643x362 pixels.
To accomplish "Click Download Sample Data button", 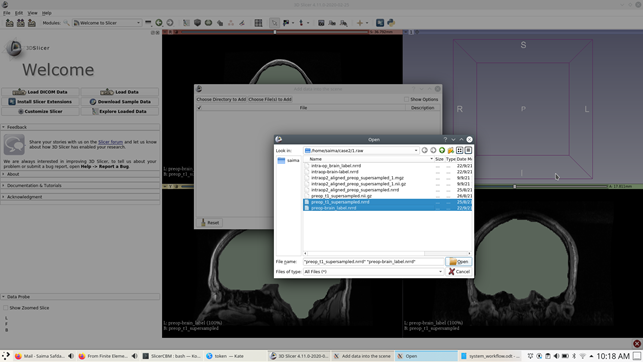I will click(120, 102).
